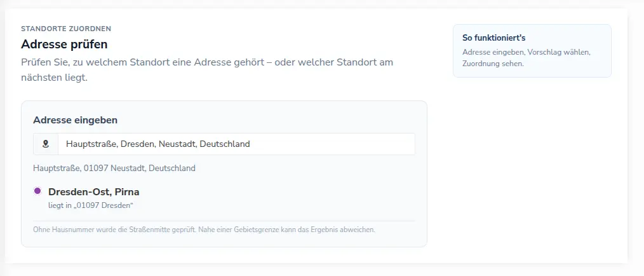Screen dimensions: 644x276
Task: Click the So funktioniert's info card title
Action: (493, 38)
